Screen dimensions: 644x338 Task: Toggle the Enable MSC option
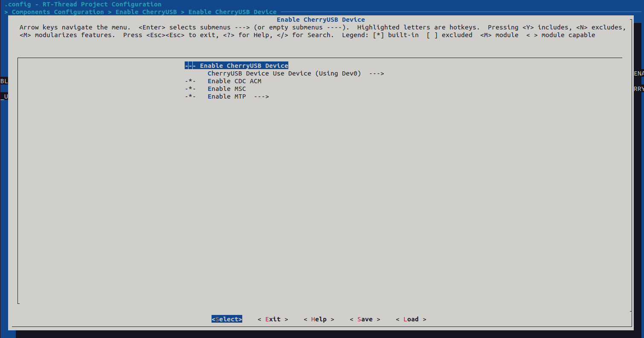tap(215, 89)
